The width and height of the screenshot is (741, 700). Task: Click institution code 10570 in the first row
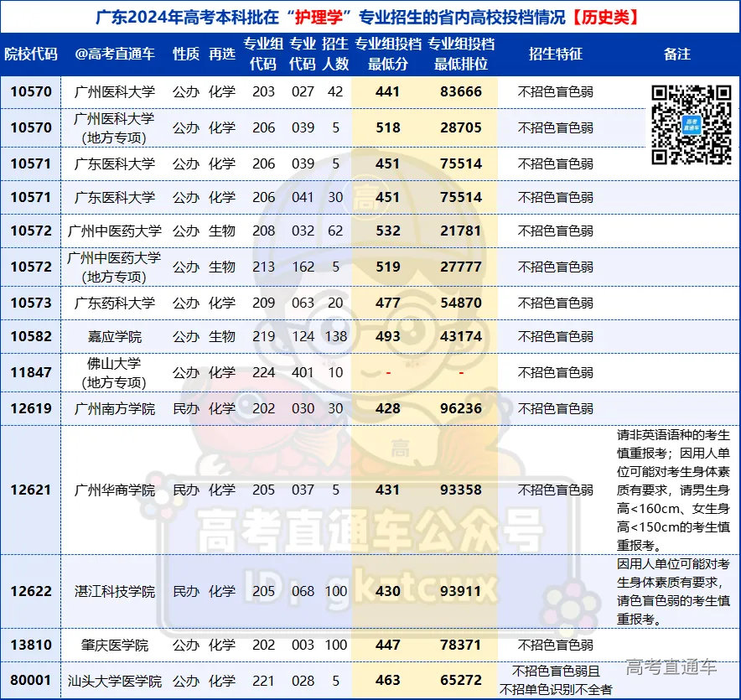(31, 91)
